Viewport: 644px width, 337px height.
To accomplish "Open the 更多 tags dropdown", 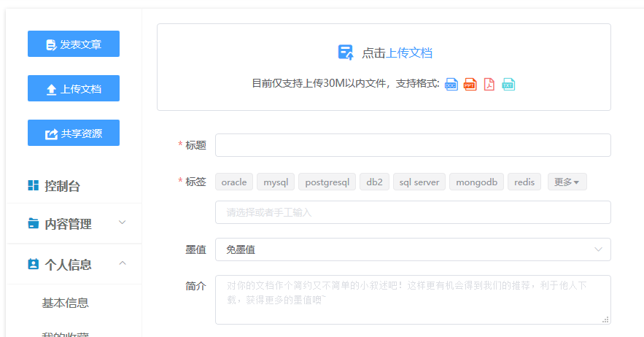I will (567, 182).
